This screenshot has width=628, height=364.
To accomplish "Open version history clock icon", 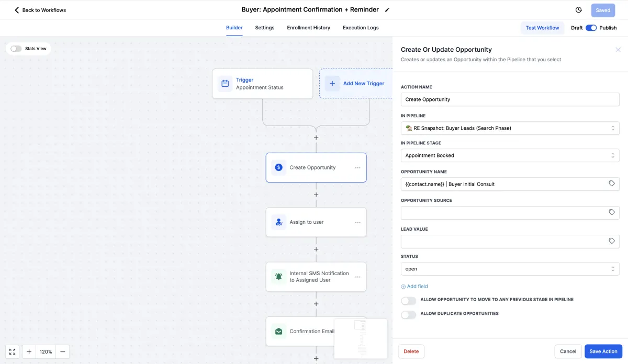I will [579, 10].
